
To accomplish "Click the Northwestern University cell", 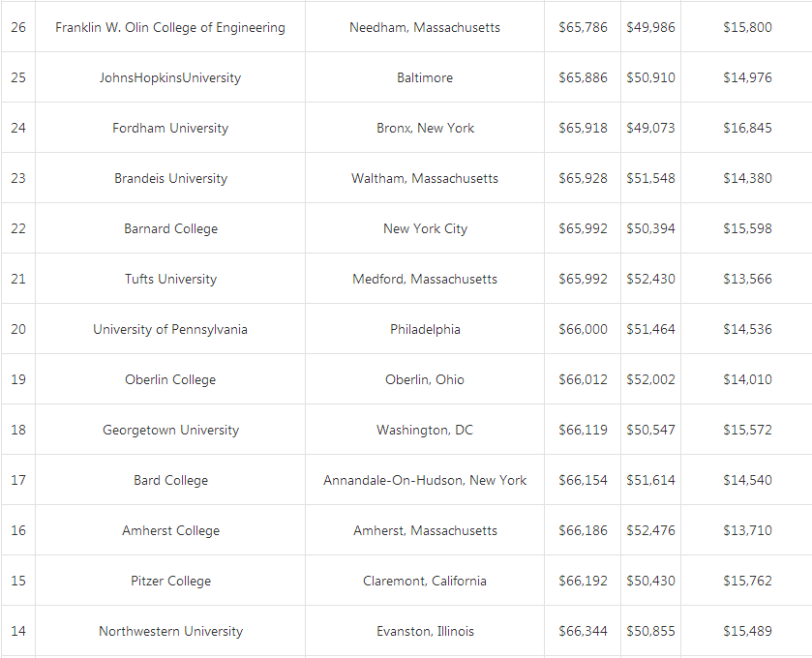I will click(170, 631).
